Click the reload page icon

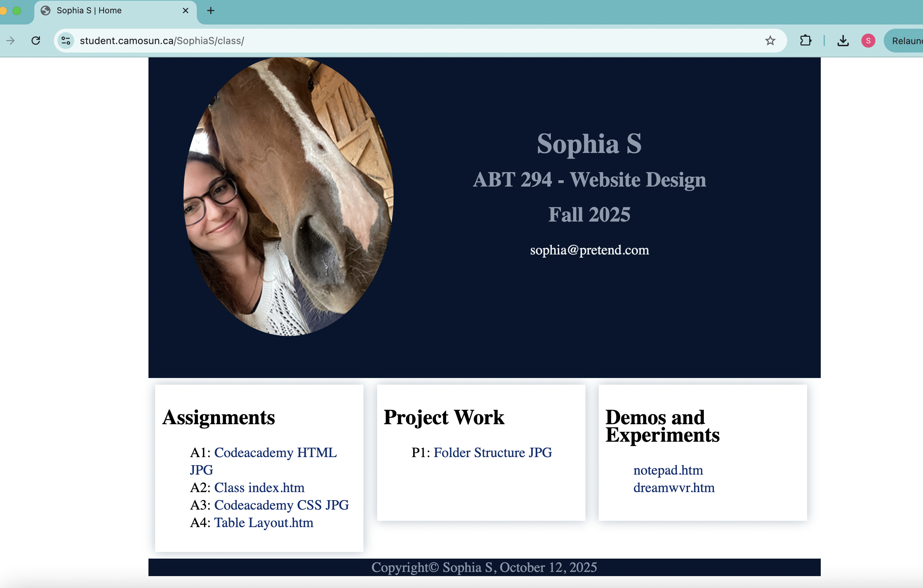pos(36,41)
